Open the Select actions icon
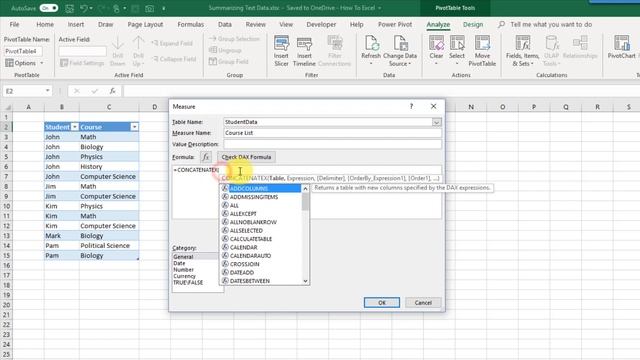The width and height of the screenshot is (640, 360). 457,43
